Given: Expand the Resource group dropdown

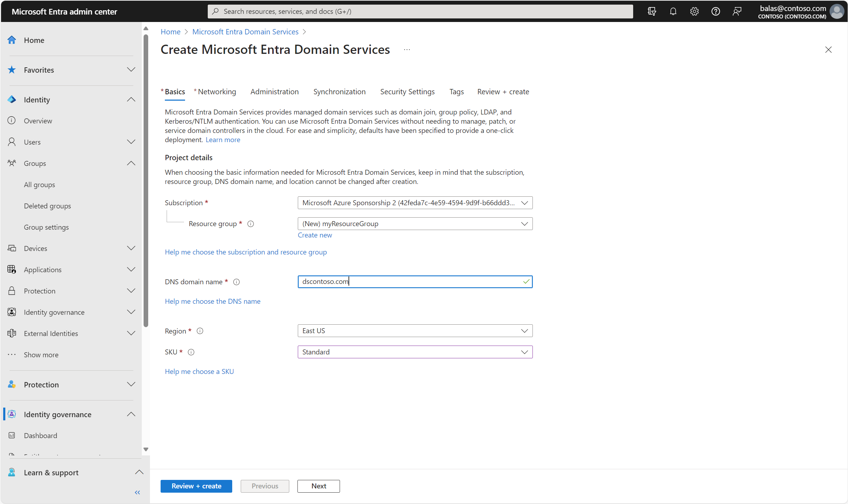Looking at the screenshot, I should click(525, 223).
